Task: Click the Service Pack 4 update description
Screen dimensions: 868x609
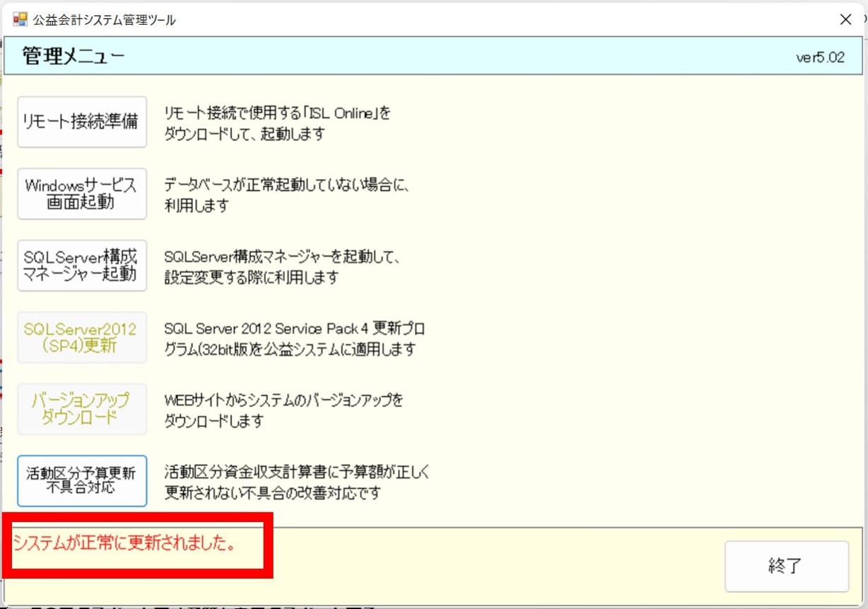Action: pyautogui.click(x=294, y=339)
